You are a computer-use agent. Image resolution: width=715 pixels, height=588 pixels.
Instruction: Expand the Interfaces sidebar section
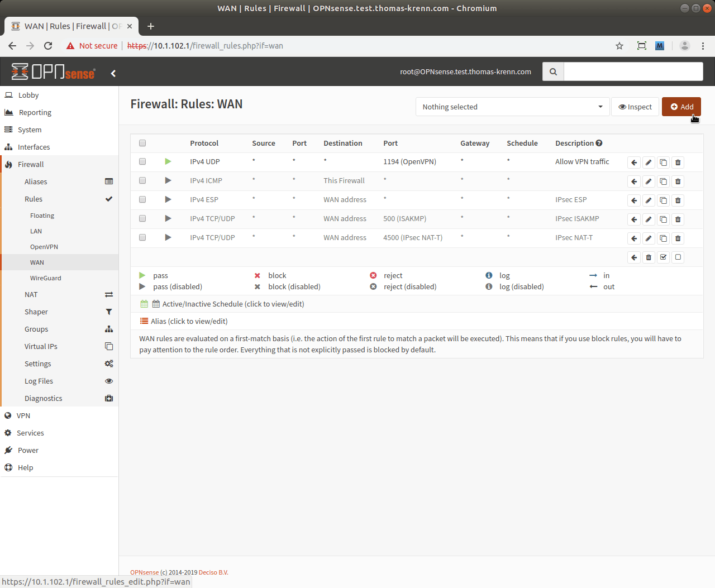coord(34,147)
